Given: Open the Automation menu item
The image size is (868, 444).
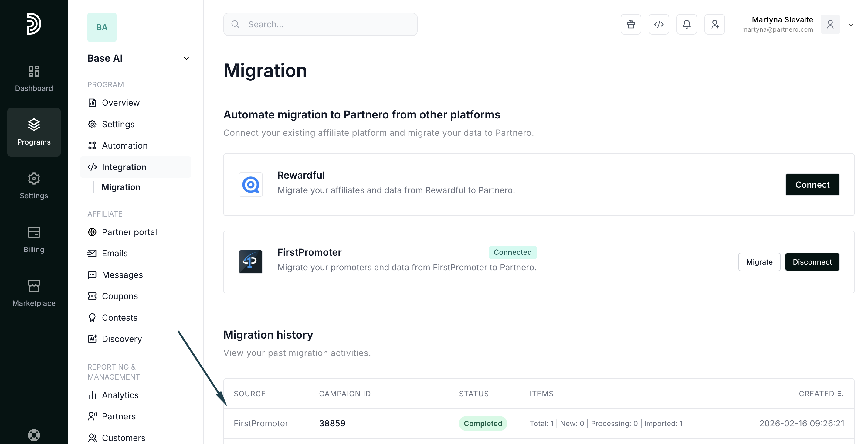Looking at the screenshot, I should point(125,145).
